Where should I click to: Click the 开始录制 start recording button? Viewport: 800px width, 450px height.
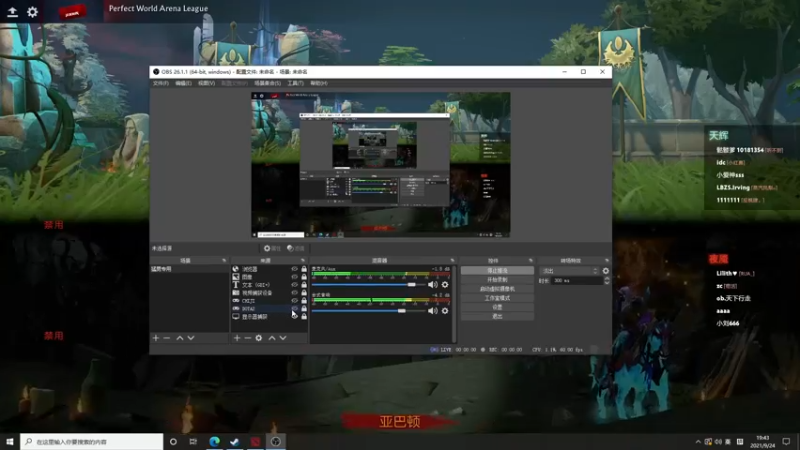(x=497, y=280)
